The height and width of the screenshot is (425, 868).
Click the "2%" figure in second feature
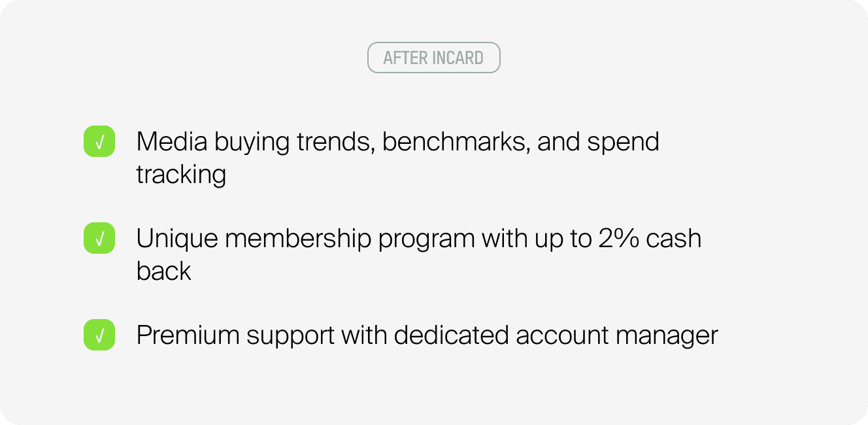click(618, 239)
